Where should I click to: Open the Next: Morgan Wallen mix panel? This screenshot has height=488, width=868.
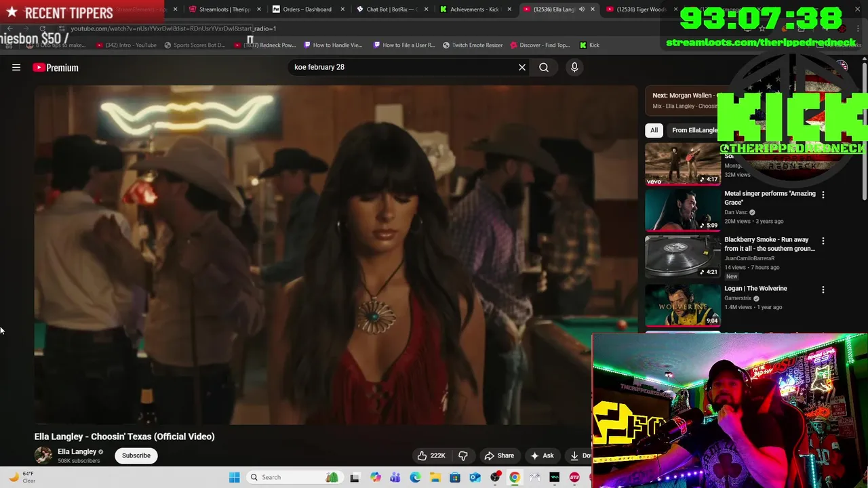684,100
